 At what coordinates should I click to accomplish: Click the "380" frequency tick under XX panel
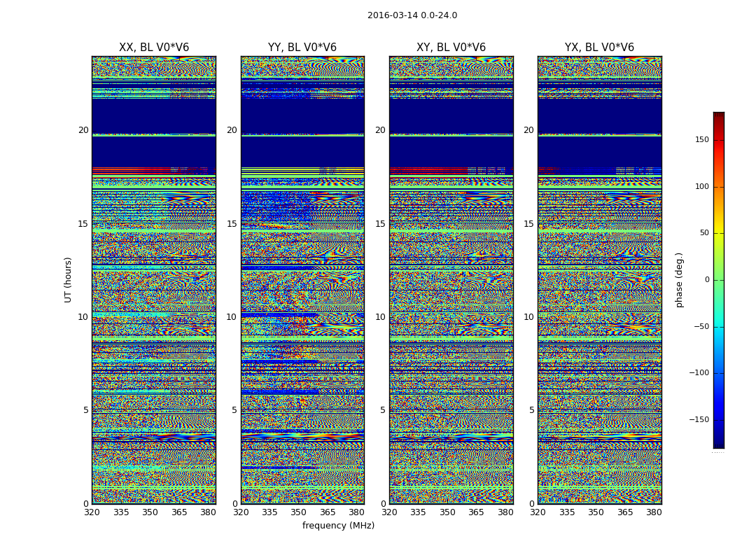click(208, 512)
